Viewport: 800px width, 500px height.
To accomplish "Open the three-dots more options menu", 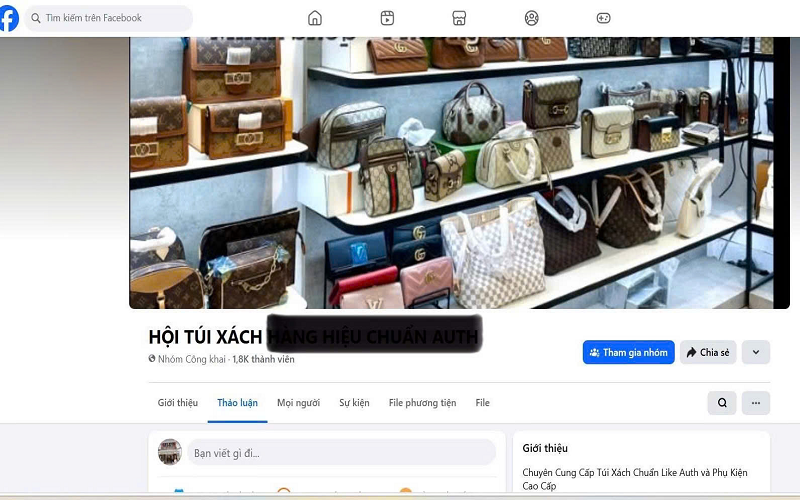I will coord(756,403).
